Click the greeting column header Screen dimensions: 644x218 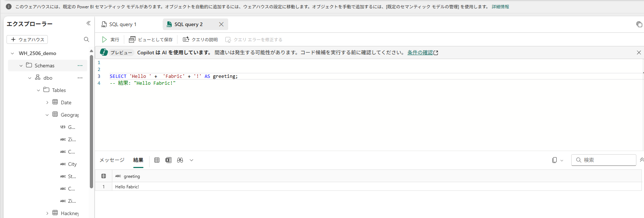pyautogui.click(x=377, y=176)
